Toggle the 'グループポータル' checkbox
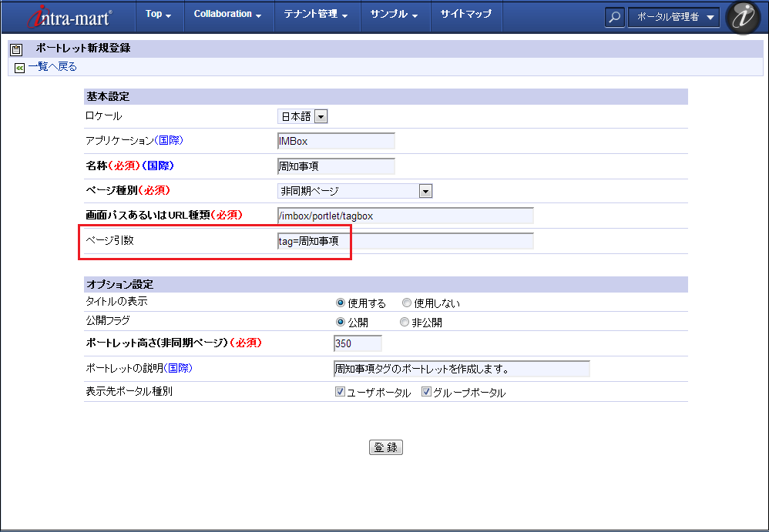 click(x=426, y=392)
